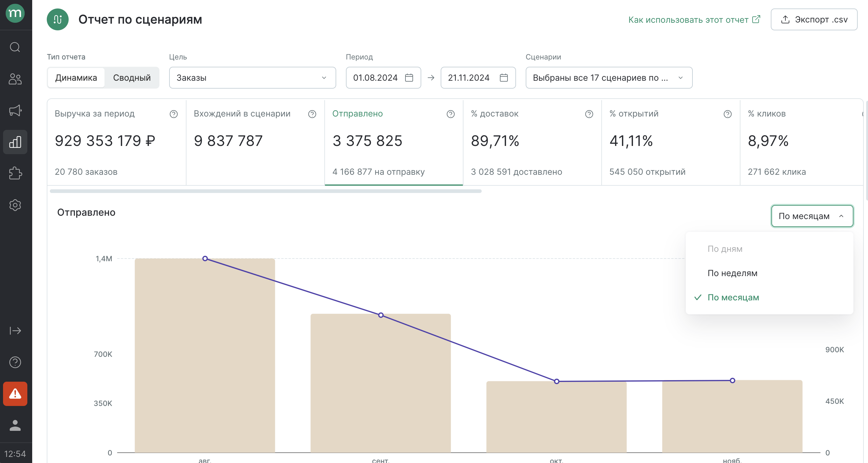Choose По месяцам grouping option
868x463 pixels.
click(770, 297)
